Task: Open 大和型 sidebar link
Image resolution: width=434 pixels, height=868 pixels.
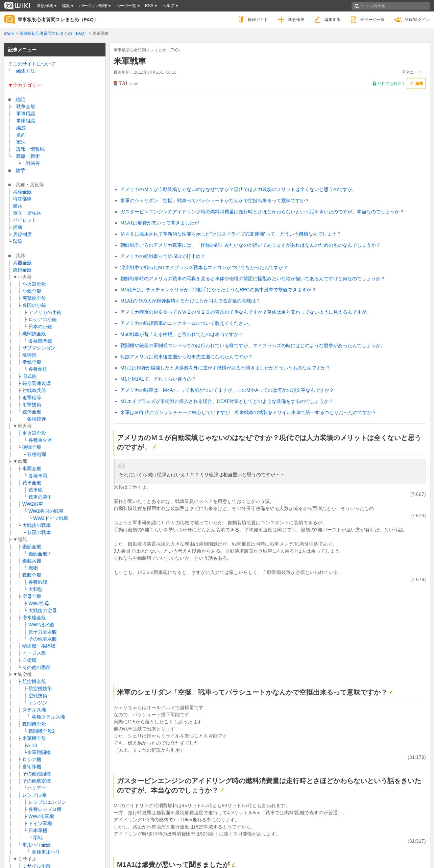Action: coord(35,589)
